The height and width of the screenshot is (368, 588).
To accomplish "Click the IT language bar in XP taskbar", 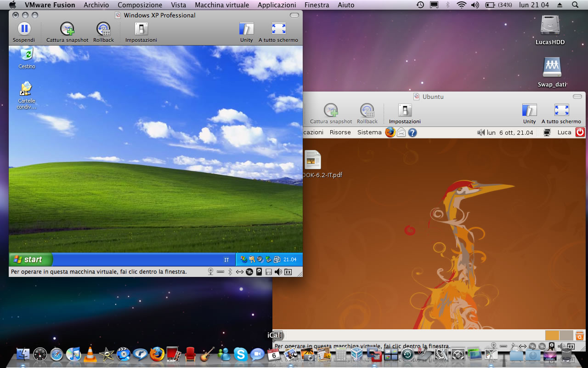I will coord(226,260).
